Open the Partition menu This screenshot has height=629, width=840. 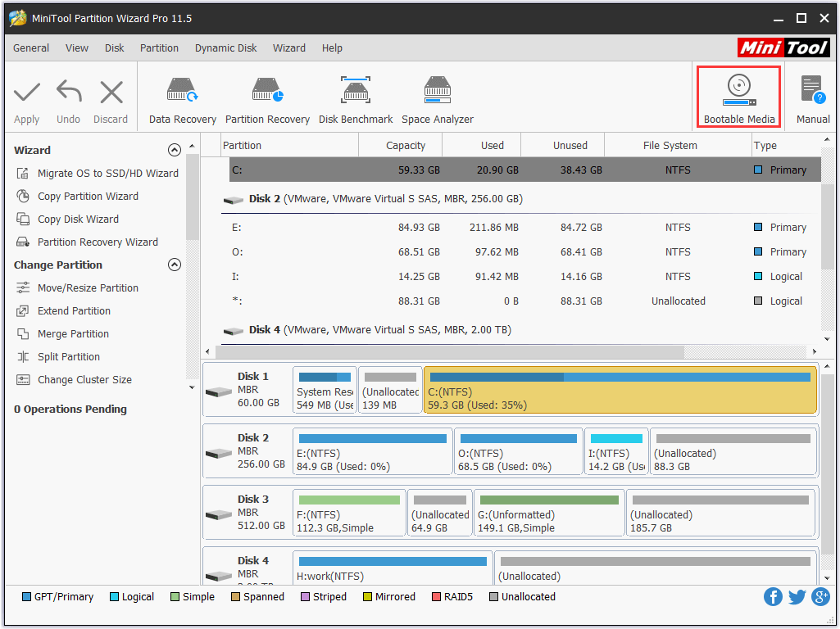coord(159,48)
